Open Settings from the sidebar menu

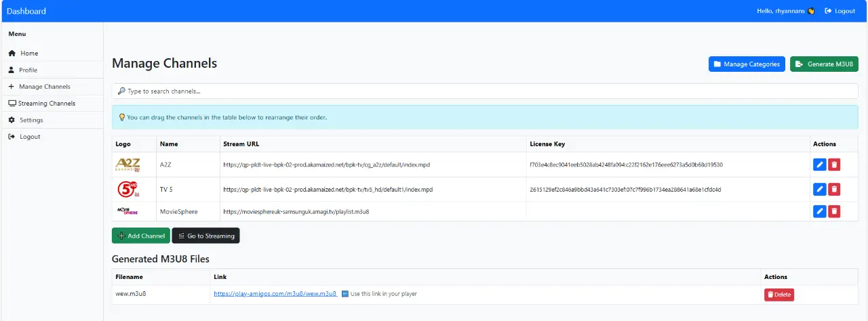click(52, 120)
